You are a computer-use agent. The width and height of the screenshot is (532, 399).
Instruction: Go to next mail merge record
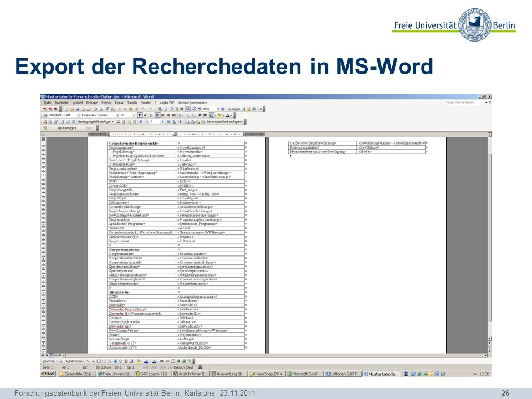click(x=162, y=121)
